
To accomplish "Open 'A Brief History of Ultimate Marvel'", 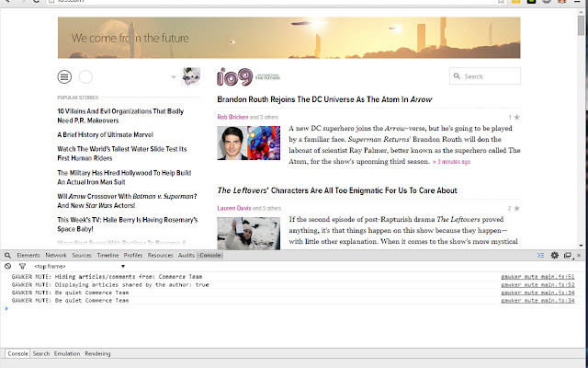I will (105, 134).
